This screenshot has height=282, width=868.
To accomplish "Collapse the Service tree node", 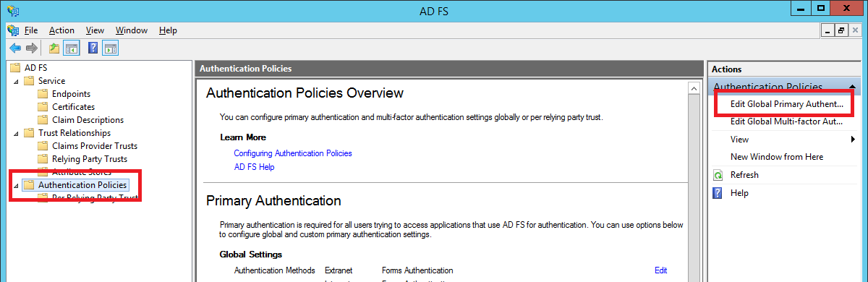I will tap(17, 81).
